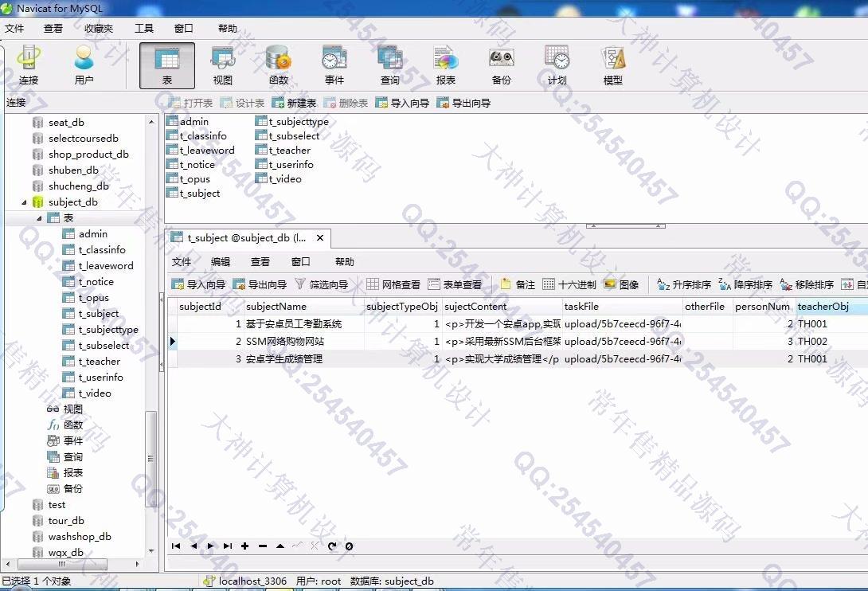Collapse the 表 (Tables) tree node
The width and height of the screenshot is (868, 591).
click(39, 218)
